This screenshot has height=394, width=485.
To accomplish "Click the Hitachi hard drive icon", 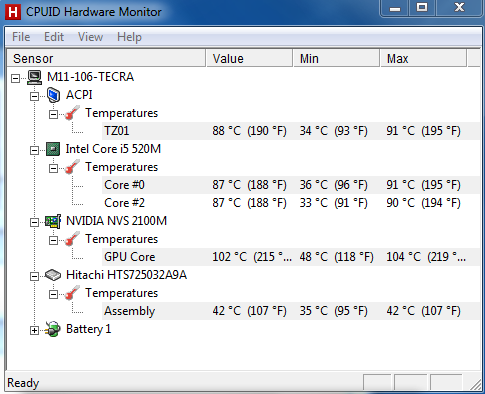I will click(53, 275).
